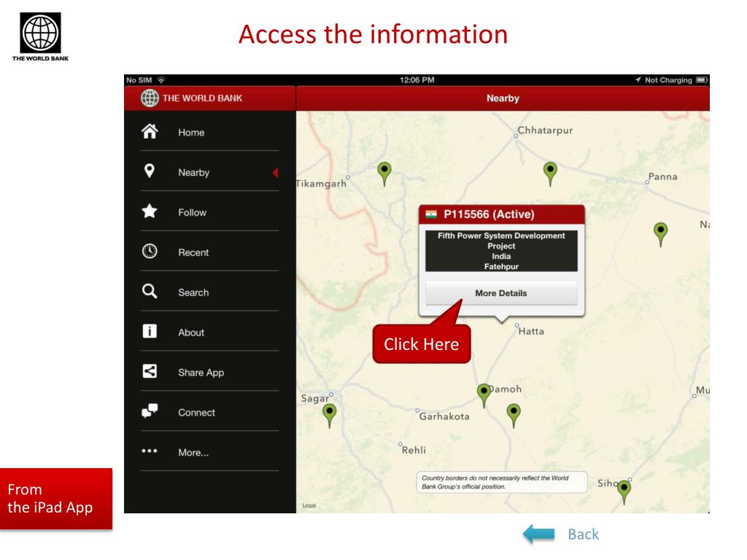Click the Back link
The height and width of the screenshot is (560, 747).
(x=583, y=534)
